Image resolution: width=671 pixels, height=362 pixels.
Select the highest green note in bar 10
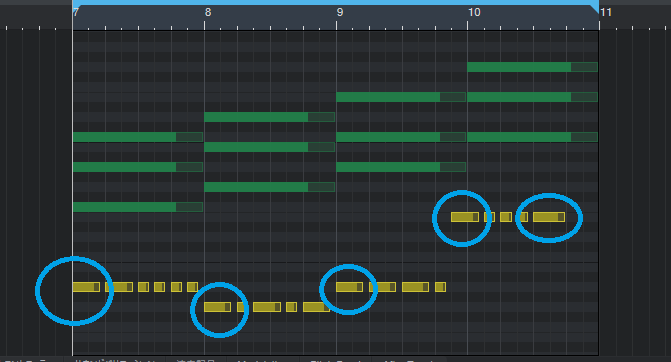[x=532, y=67]
